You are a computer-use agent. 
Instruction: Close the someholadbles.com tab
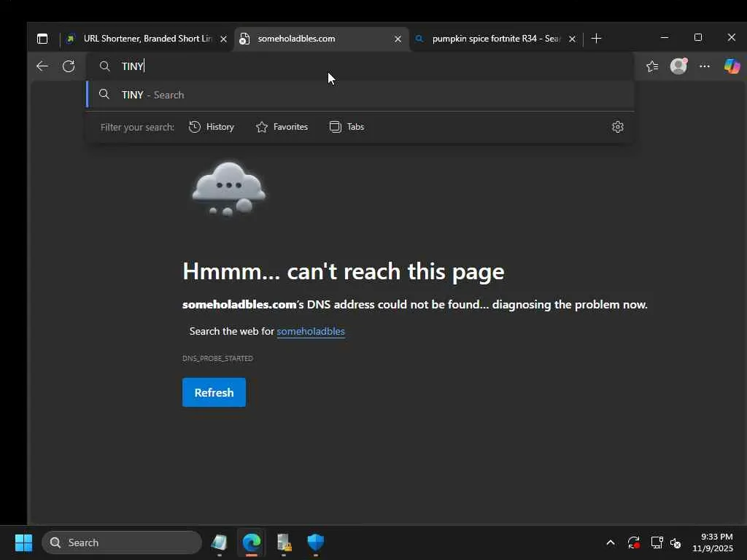pos(398,39)
